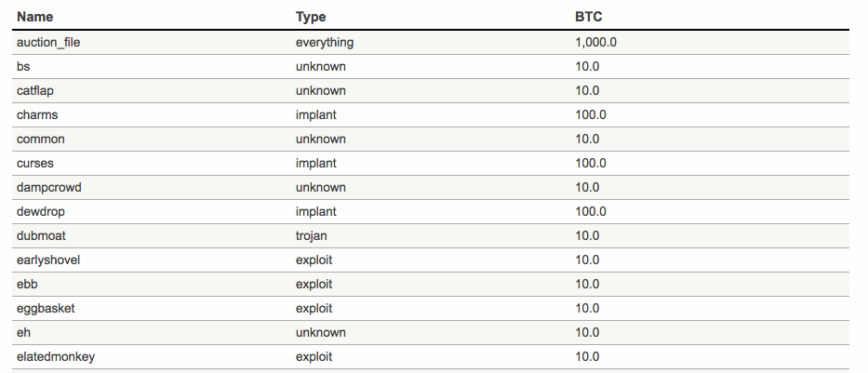Click the eh entry

pyautogui.click(x=23, y=333)
